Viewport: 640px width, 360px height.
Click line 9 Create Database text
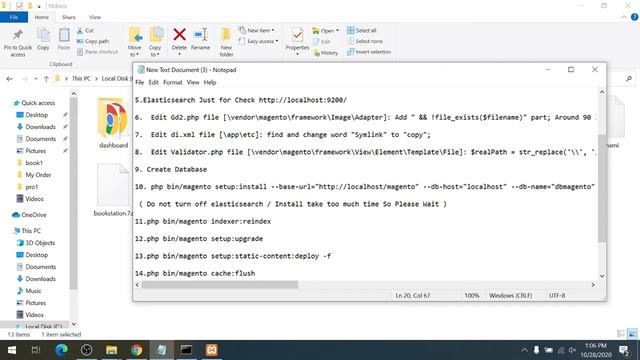(171, 169)
